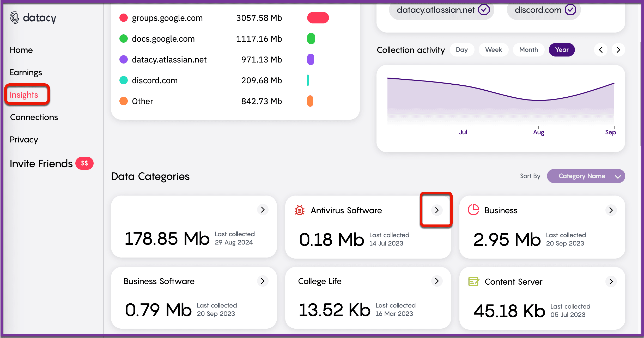Open the Connections page
Image resolution: width=644 pixels, height=338 pixels.
[x=34, y=117]
